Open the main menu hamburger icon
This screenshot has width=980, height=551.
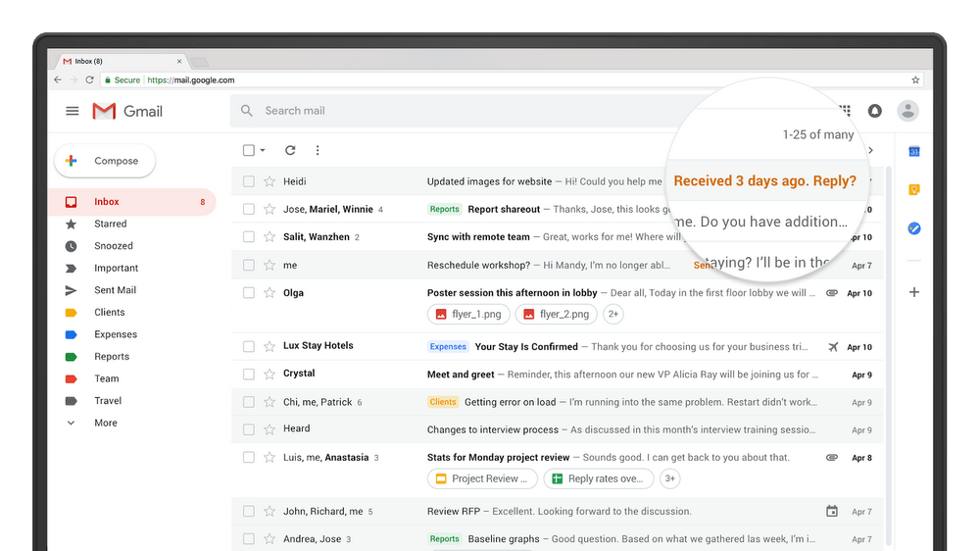[73, 111]
